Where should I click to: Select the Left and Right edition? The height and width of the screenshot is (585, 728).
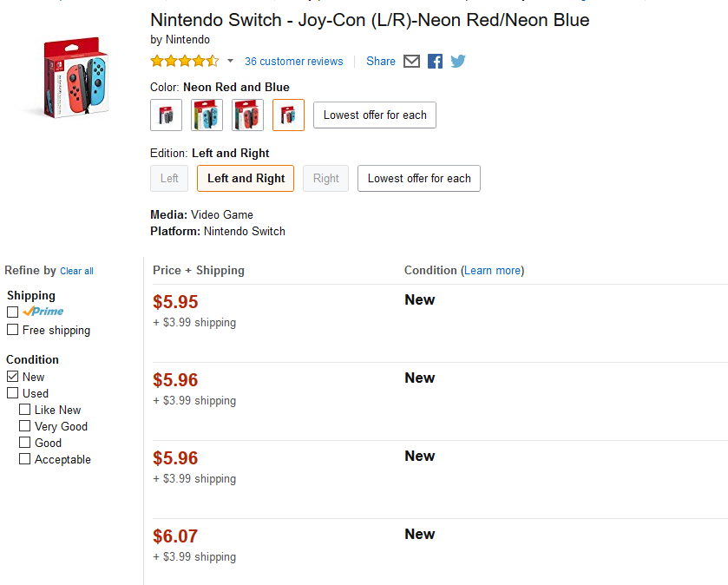tap(246, 179)
